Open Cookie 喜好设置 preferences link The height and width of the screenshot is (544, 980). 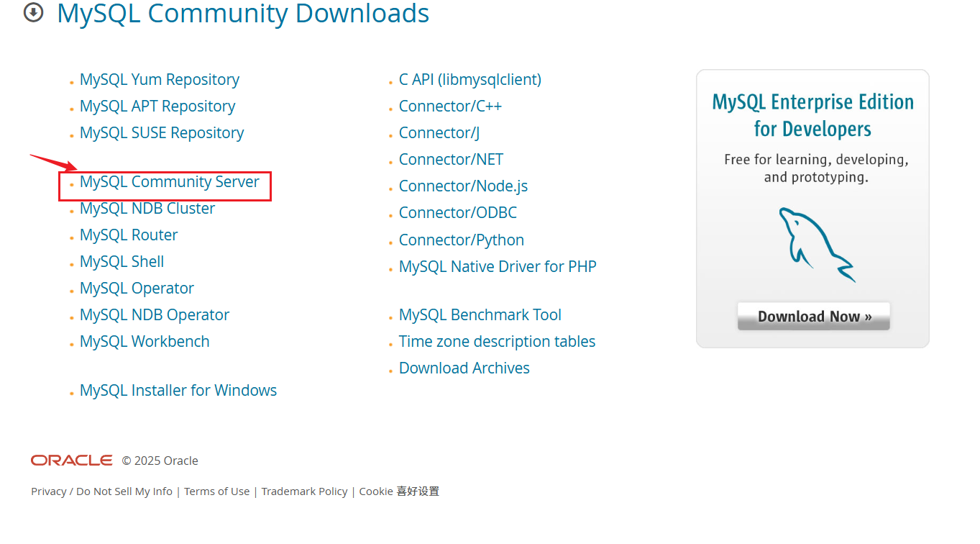pyautogui.click(x=399, y=491)
